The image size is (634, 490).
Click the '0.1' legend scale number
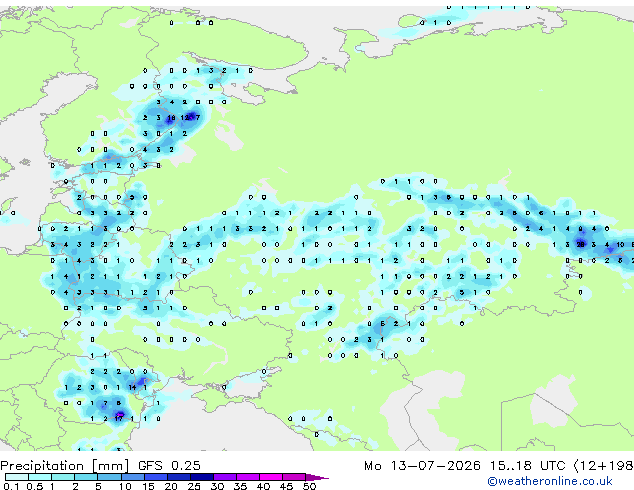click(x=11, y=486)
